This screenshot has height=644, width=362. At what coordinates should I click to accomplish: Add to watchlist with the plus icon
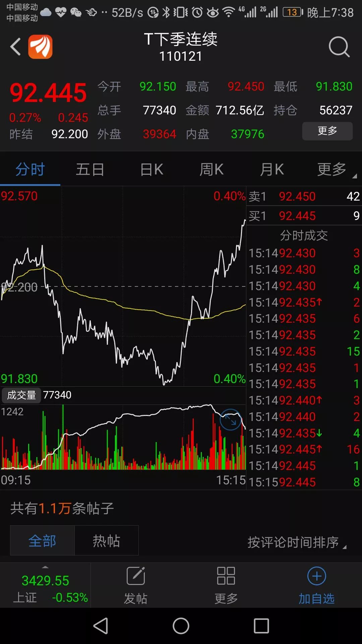point(317,576)
